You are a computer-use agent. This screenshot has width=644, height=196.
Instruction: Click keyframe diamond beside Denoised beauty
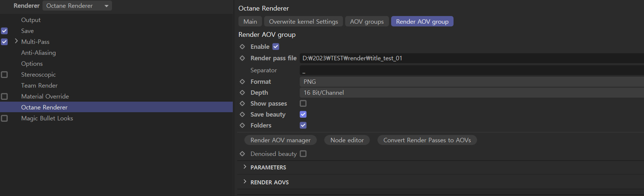[x=242, y=154]
